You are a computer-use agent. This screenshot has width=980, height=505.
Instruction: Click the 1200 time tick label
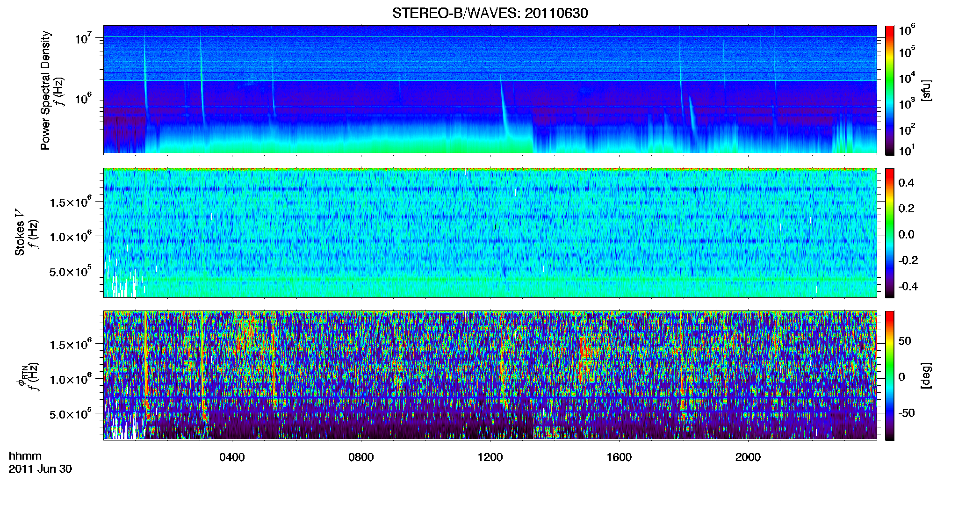[x=490, y=457]
